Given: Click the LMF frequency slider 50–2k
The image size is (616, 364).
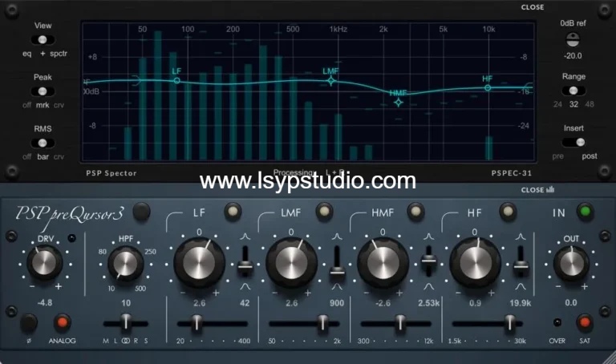Looking at the screenshot, I should (304, 324).
